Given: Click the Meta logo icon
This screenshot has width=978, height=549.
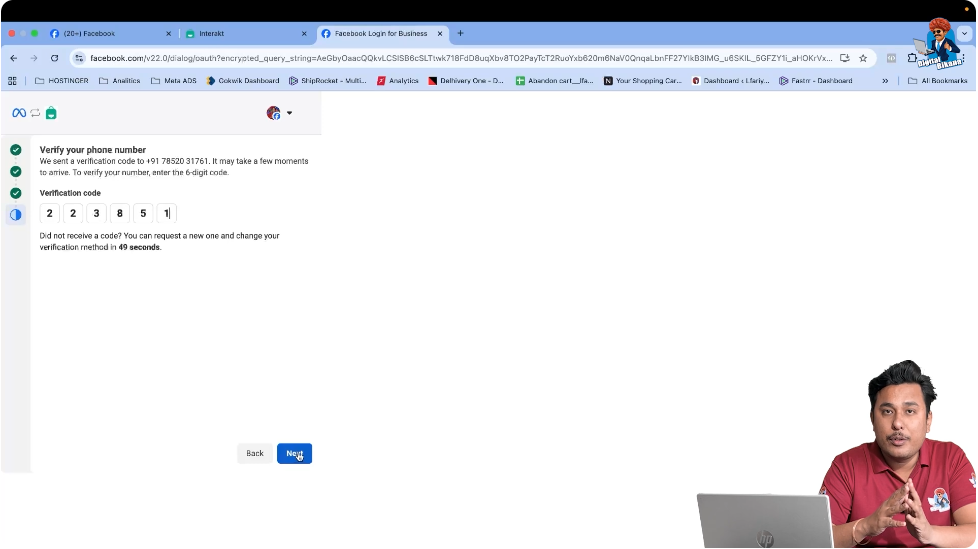Looking at the screenshot, I should point(19,113).
